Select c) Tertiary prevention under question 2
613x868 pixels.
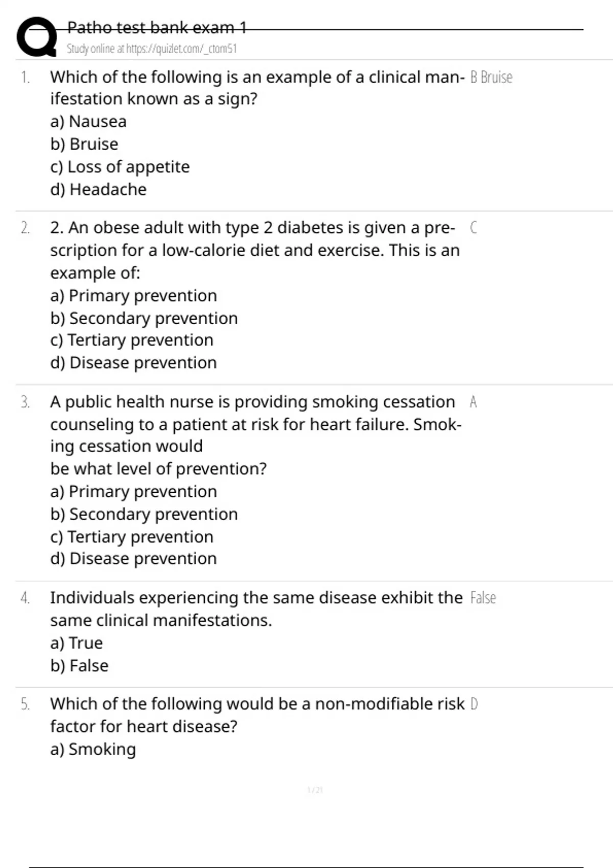[x=132, y=340]
